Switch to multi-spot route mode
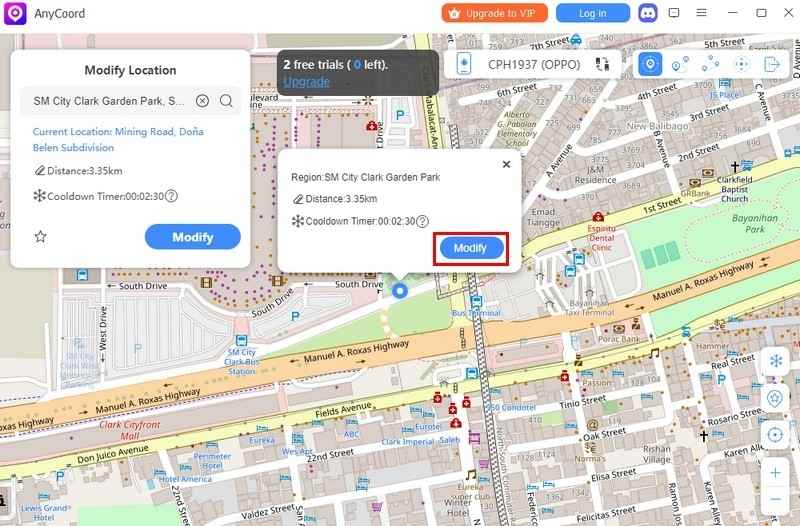 (x=711, y=64)
